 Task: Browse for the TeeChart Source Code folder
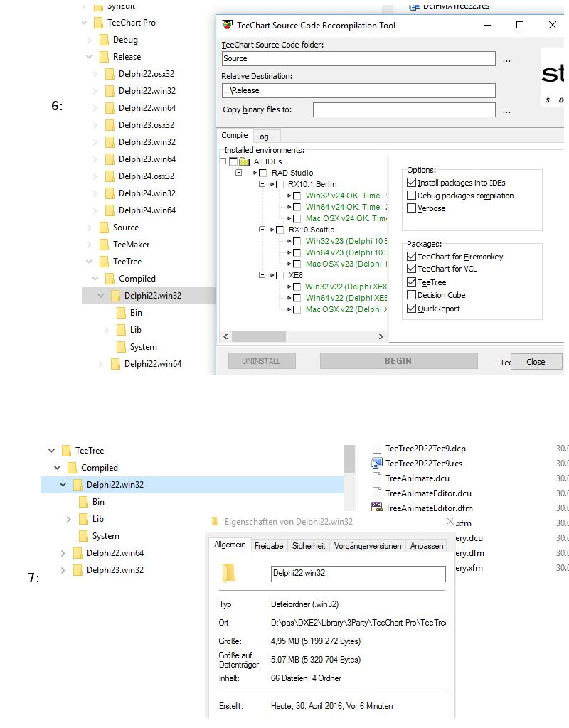(x=506, y=60)
